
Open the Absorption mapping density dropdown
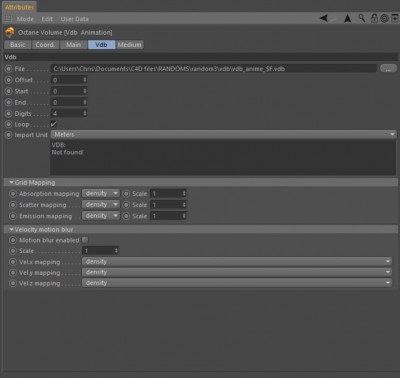pyautogui.click(x=100, y=193)
